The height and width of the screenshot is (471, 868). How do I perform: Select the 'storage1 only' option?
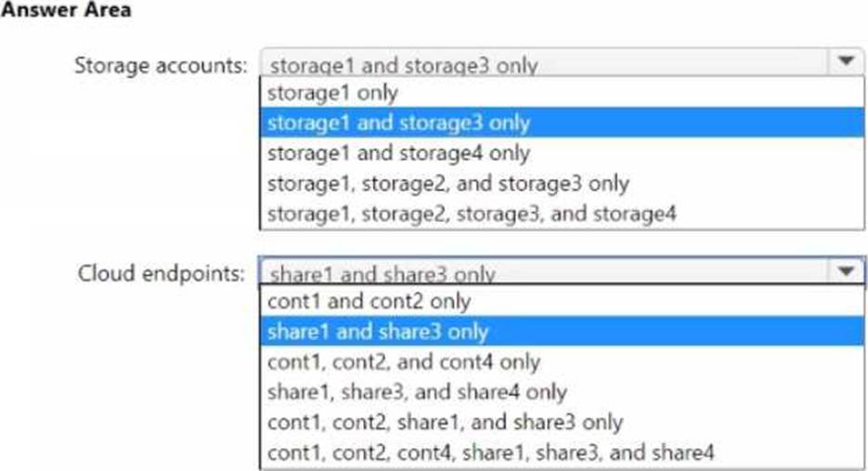pyautogui.click(x=331, y=93)
